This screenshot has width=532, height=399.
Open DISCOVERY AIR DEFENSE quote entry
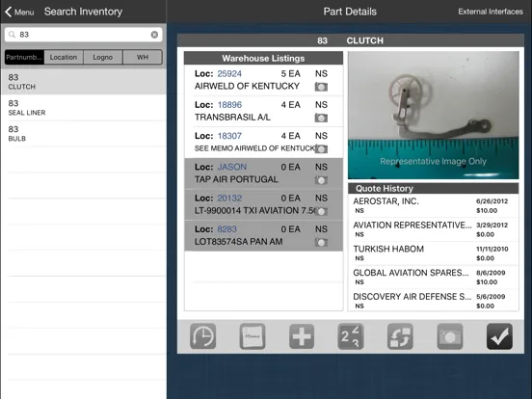[x=434, y=301]
